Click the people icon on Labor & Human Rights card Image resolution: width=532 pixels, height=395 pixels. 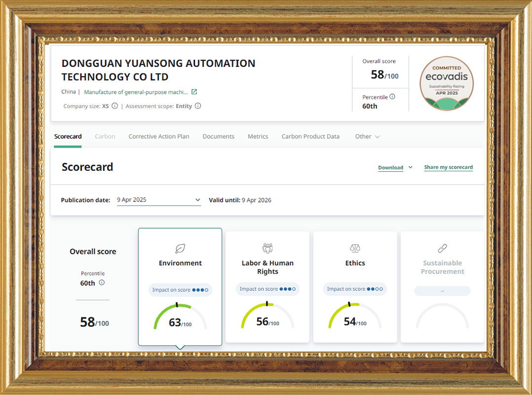point(267,248)
